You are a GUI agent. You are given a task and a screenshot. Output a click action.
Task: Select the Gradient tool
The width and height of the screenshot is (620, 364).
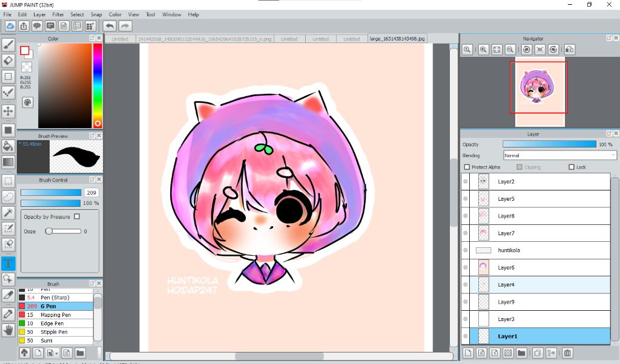(x=8, y=162)
